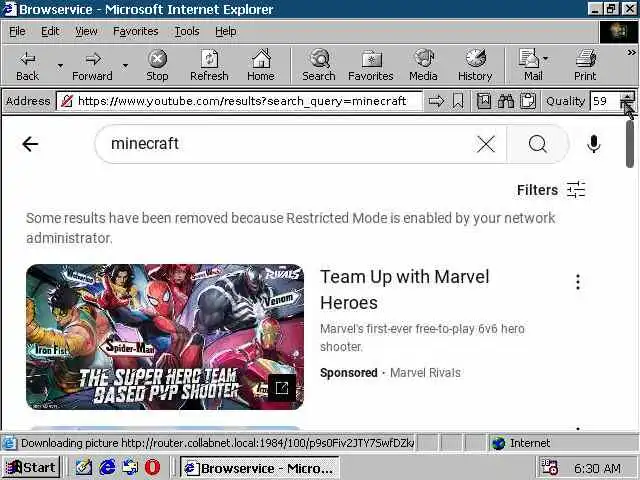Screen dimensions: 640x480
Task: Open the Edit menu
Action: 50,31
